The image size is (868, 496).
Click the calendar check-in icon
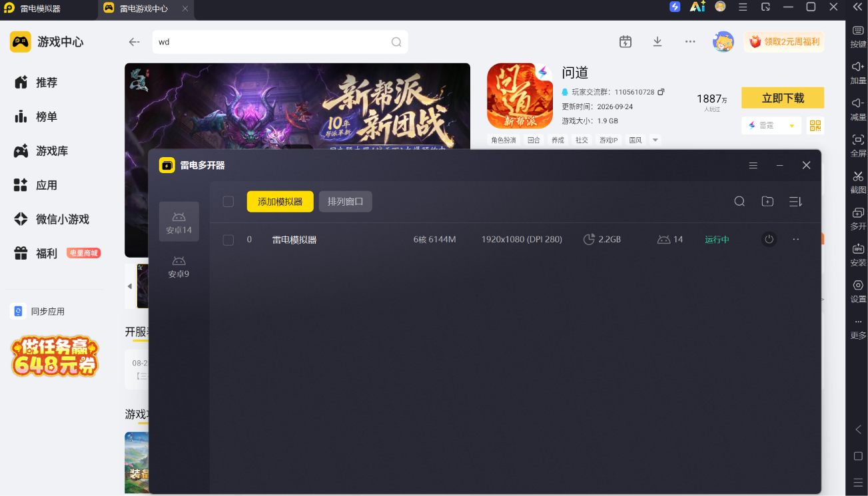click(625, 42)
